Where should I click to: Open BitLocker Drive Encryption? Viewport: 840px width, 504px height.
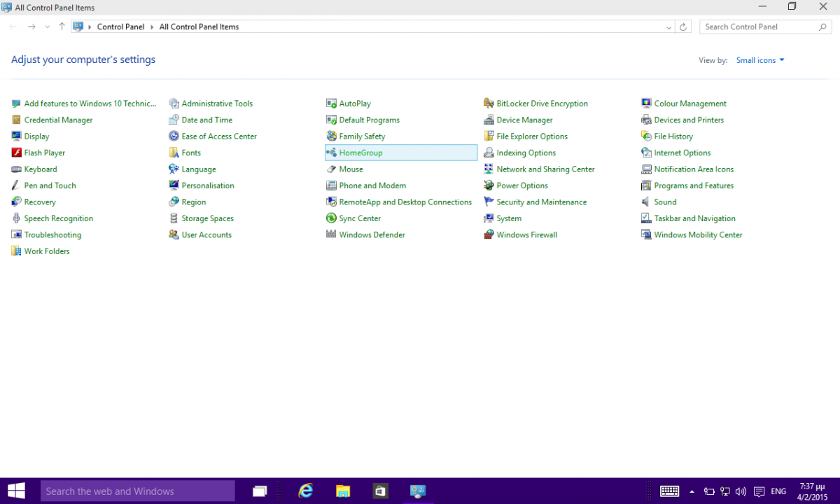tap(542, 104)
